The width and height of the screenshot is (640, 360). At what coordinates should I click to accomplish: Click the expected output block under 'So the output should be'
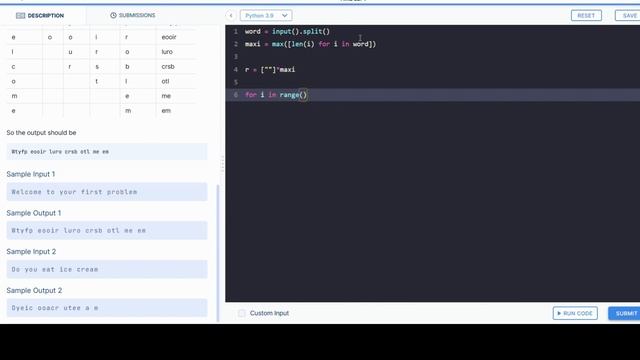(x=107, y=152)
